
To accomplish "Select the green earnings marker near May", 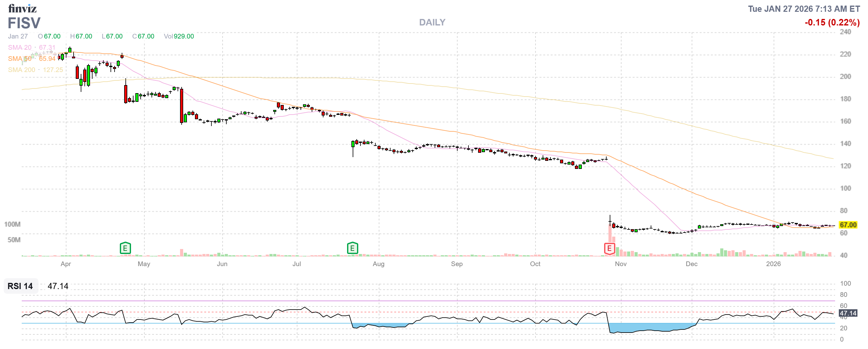I will click(125, 249).
